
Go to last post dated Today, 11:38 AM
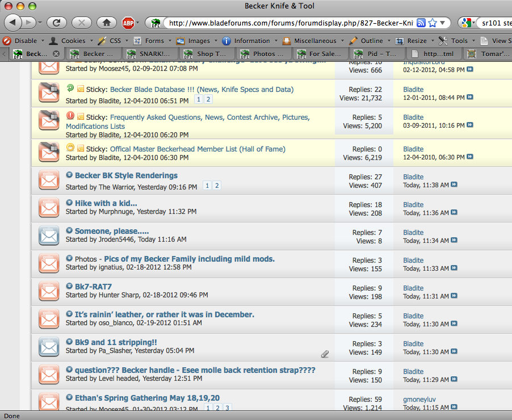pos(454,185)
